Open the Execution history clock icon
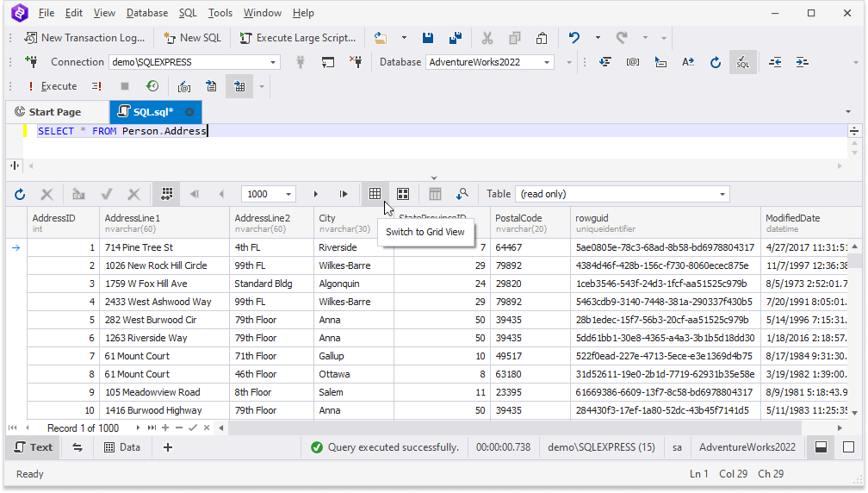Viewport: 868px width, 493px height. [152, 86]
